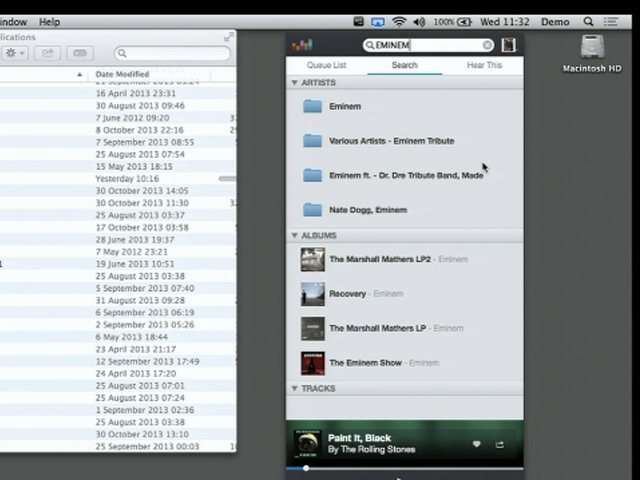
Task: Select the row dated 28 June 2013 19:37
Action: pos(118,240)
